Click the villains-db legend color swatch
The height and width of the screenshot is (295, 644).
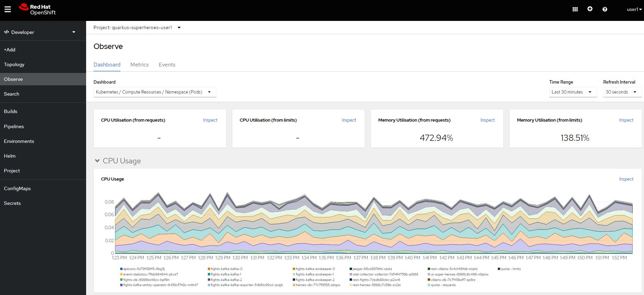coord(429,280)
